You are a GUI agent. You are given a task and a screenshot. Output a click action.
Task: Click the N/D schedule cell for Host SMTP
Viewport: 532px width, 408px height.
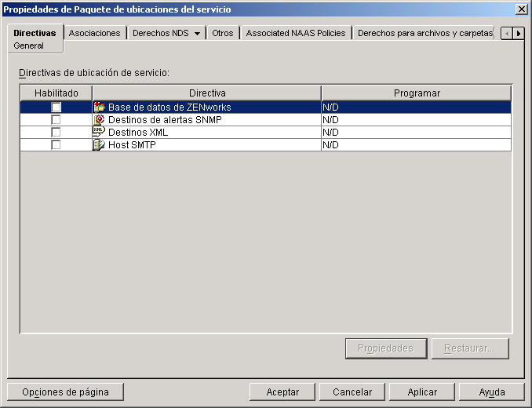point(417,145)
